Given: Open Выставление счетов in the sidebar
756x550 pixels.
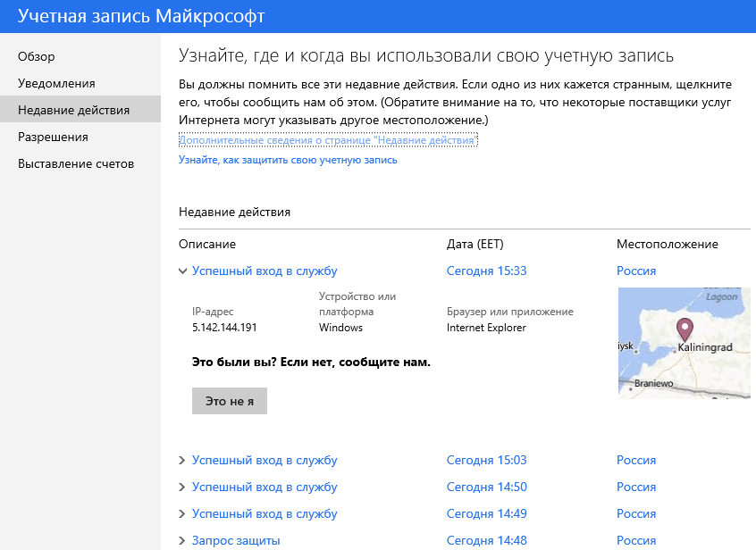Looking at the screenshot, I should click(76, 164).
